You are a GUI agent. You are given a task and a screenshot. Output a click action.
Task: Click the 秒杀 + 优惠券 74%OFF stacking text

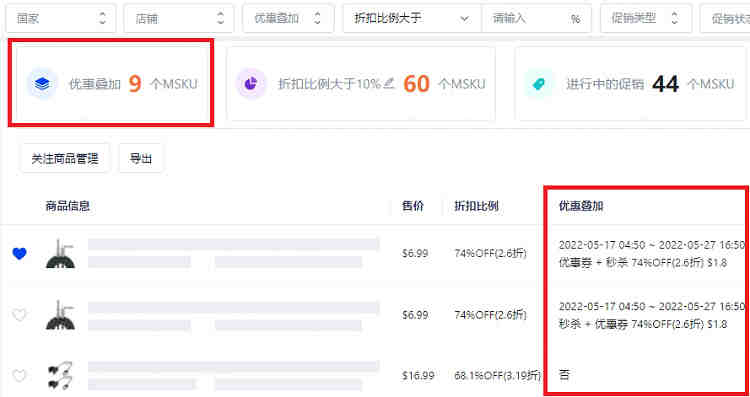pyautogui.click(x=643, y=324)
